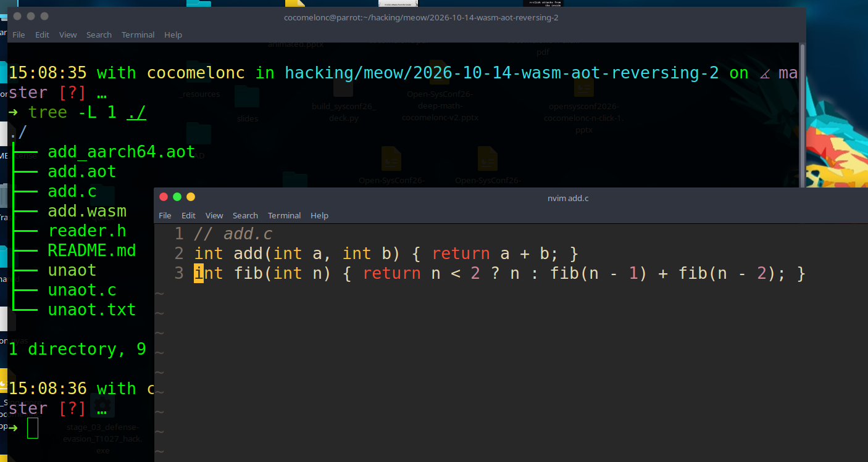Click "README.md" in the tree listing
The width and height of the screenshot is (868, 462).
92,250
